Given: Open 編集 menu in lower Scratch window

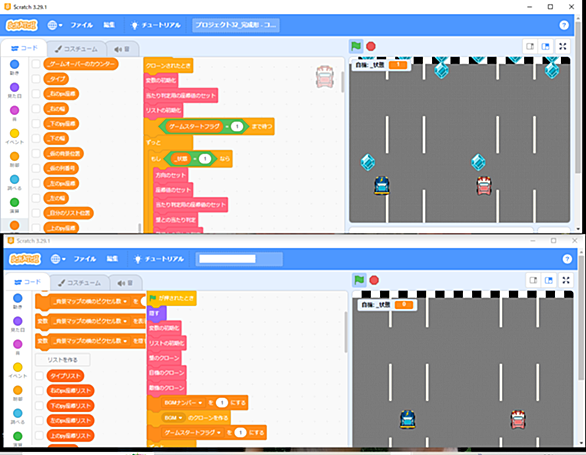Looking at the screenshot, I should [112, 259].
